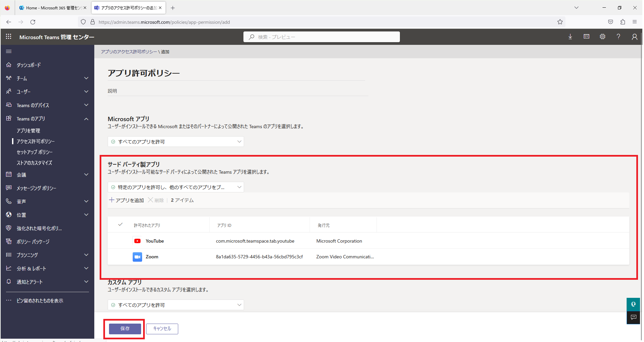Open セットアップ ポリシー menu item
Viewport: 644px width, 342px height.
pos(35,152)
